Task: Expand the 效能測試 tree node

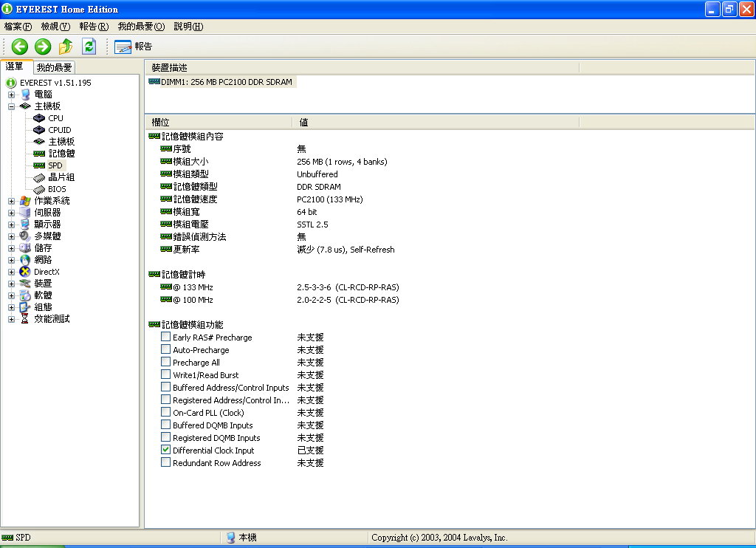Action: pyautogui.click(x=11, y=319)
